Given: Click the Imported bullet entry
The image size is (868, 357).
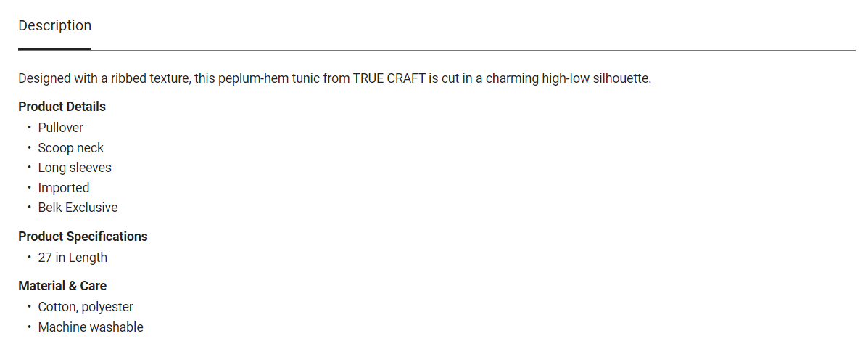Looking at the screenshot, I should (64, 188).
